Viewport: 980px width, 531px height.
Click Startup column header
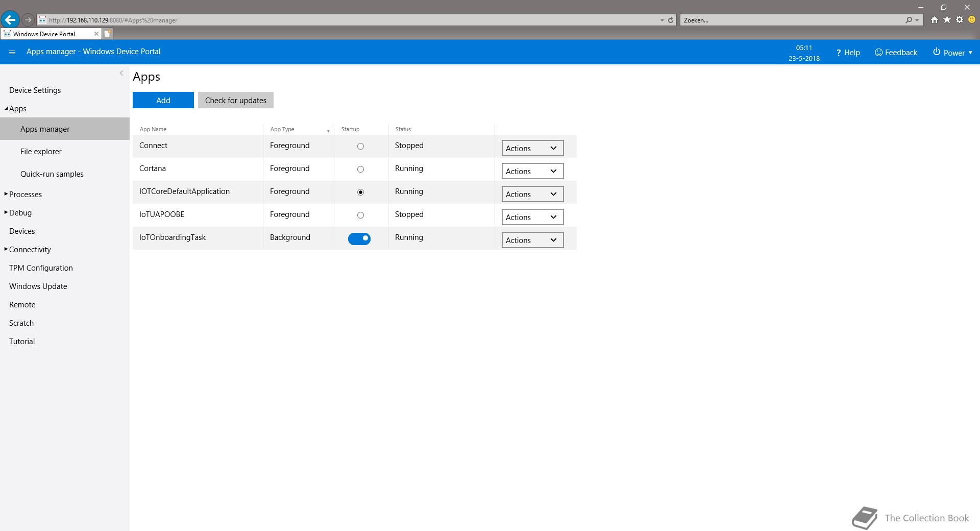click(350, 129)
